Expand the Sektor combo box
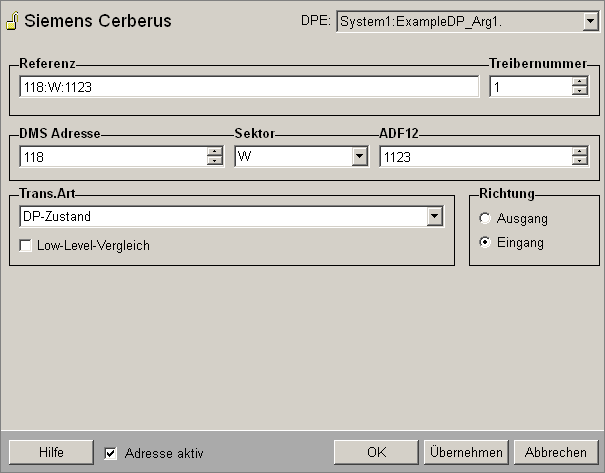This screenshot has height=473, width=605. click(359, 157)
